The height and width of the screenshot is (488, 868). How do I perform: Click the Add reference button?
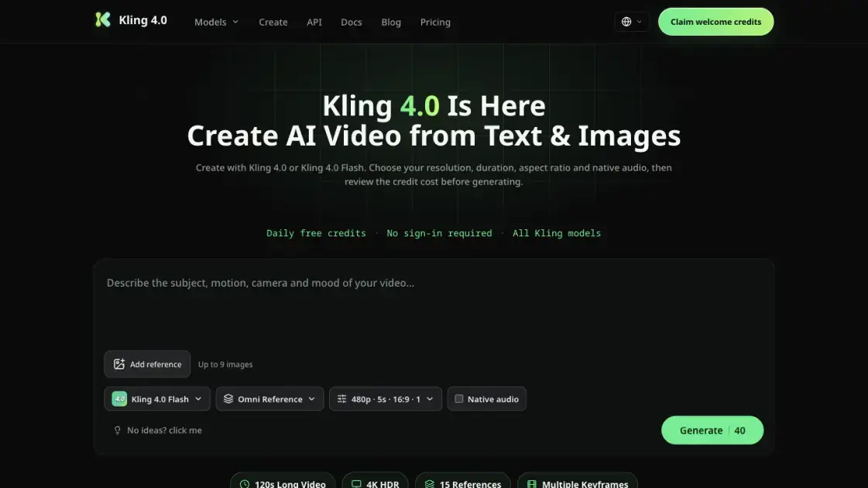147,364
